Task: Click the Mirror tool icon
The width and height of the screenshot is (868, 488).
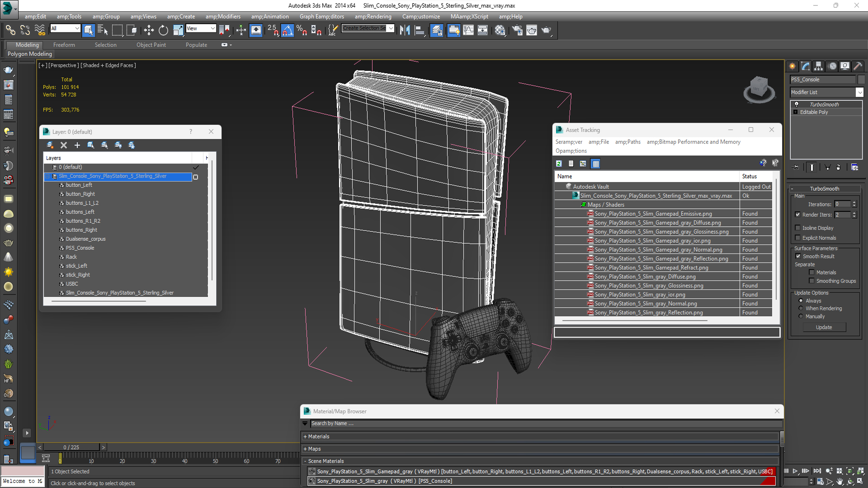Action: pyautogui.click(x=405, y=30)
